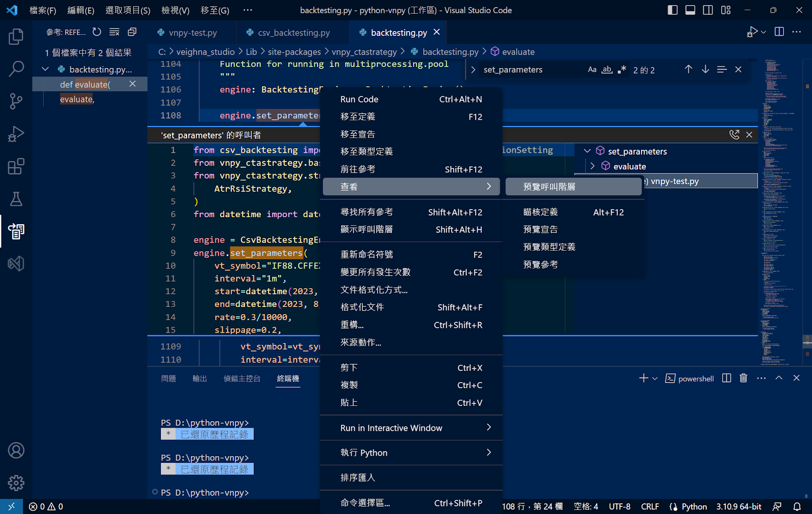Image resolution: width=812 pixels, height=514 pixels.
Task: Open the Testing flask view
Action: click(16, 199)
